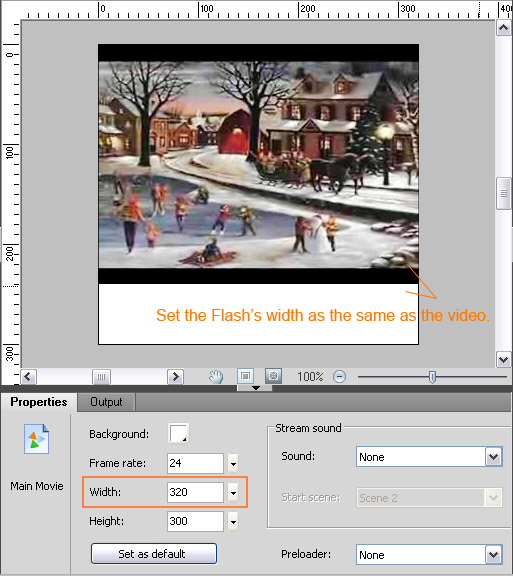Click the horizontal scrollbar thumb

point(101,377)
